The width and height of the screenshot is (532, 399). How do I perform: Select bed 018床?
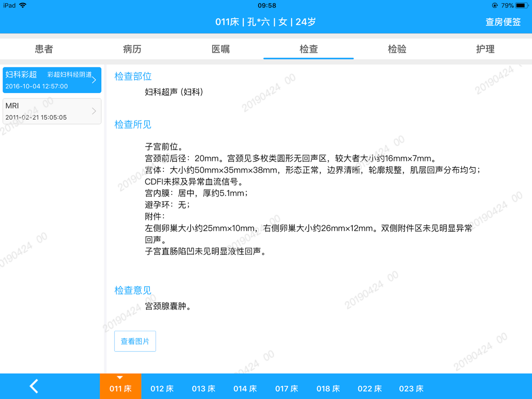[x=328, y=388]
